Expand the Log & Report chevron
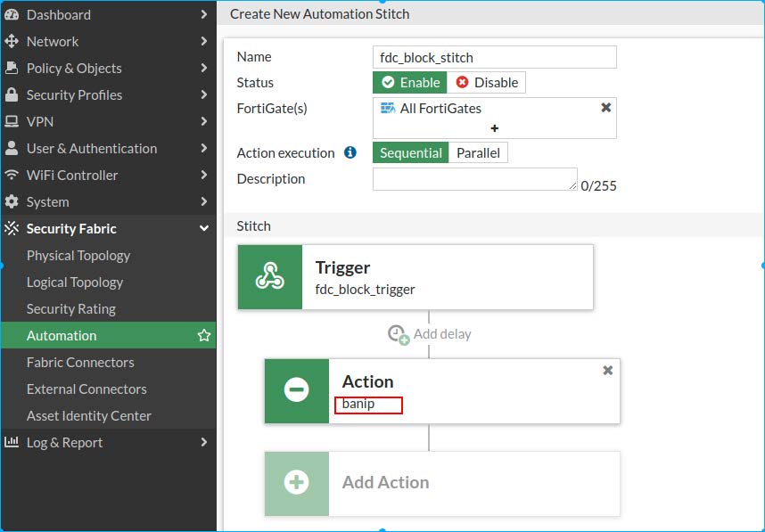This screenshot has width=765, height=532. [x=204, y=442]
